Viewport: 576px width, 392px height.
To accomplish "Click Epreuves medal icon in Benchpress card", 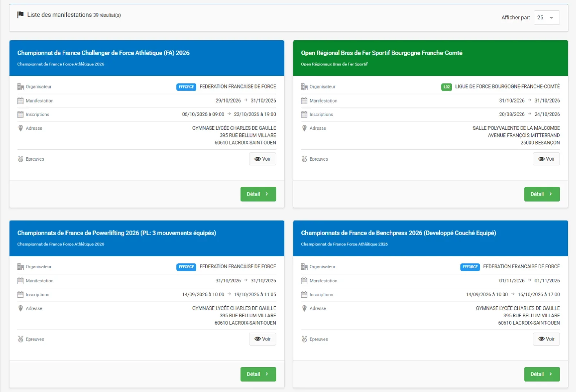I will point(304,339).
